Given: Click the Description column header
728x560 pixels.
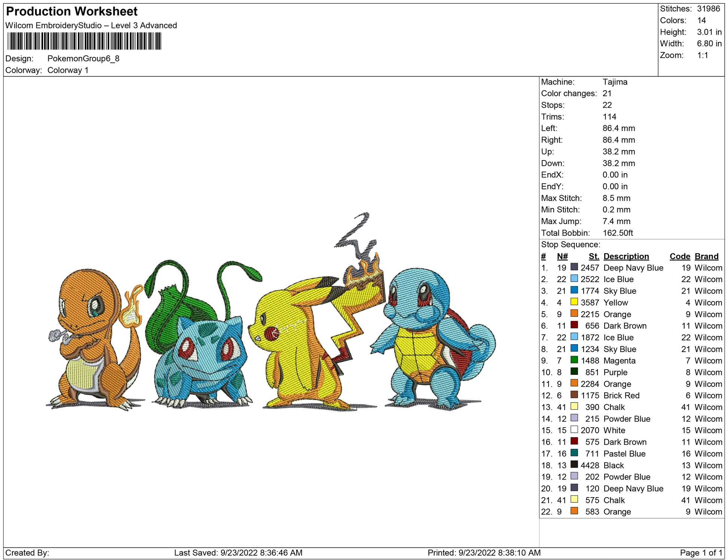Looking at the screenshot, I should pyautogui.click(x=626, y=256).
